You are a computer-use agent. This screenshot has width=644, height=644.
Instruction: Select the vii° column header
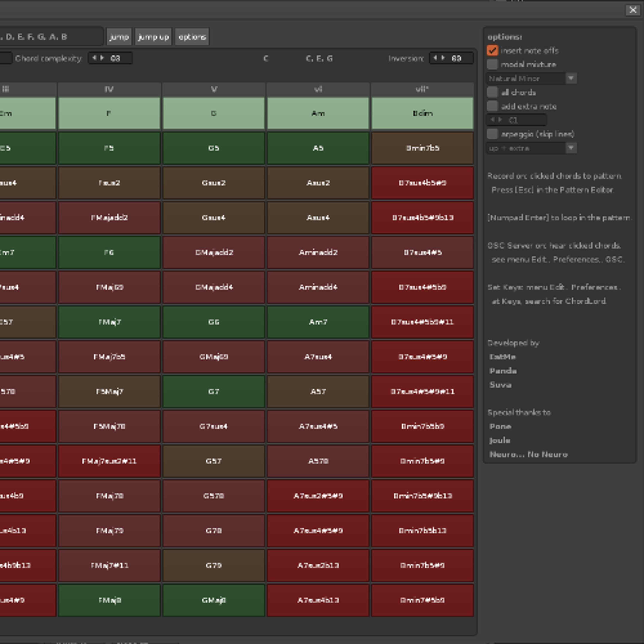click(422, 89)
